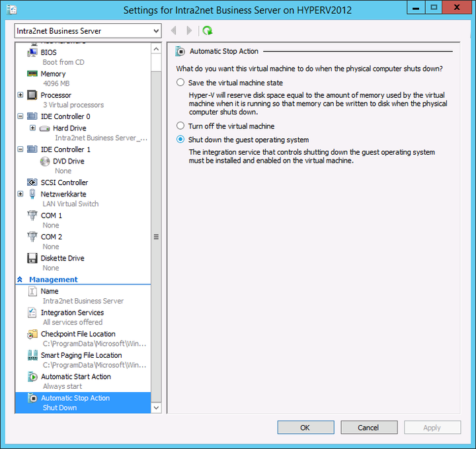Open the Integration Services item

coord(72,313)
